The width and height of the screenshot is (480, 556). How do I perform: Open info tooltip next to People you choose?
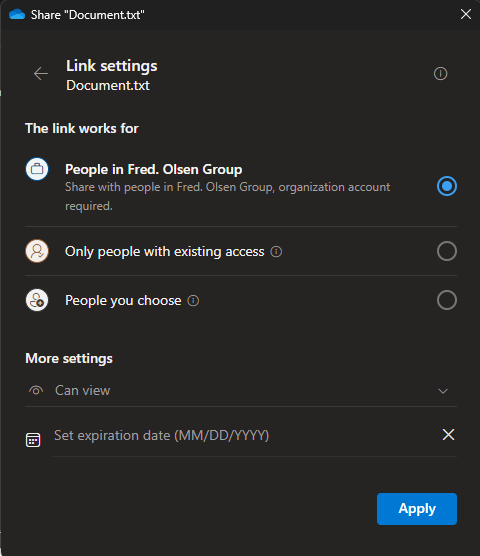[193, 301]
